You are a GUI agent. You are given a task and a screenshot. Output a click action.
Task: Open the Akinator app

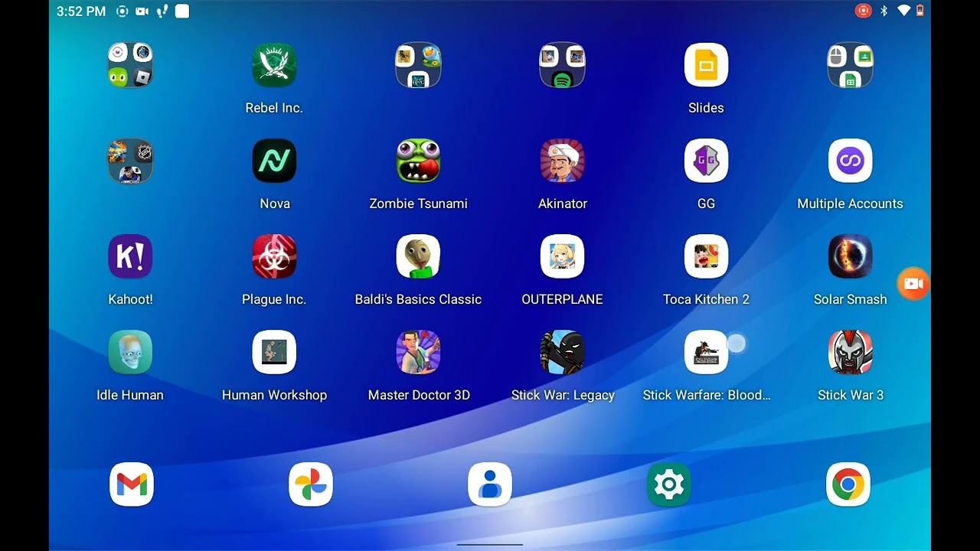562,161
